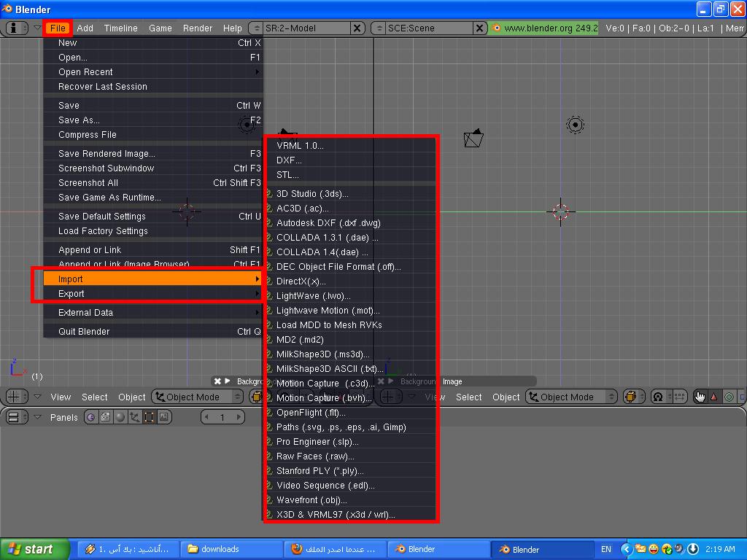Select the Script panel context icon
This screenshot has width=747, height=560.
105,417
